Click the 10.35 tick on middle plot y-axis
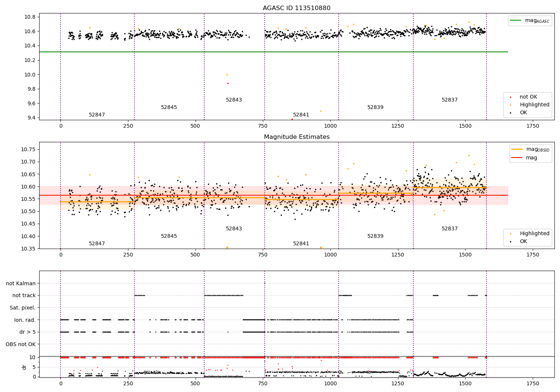Image resolution: width=560 pixels, height=392 pixels. coord(29,249)
